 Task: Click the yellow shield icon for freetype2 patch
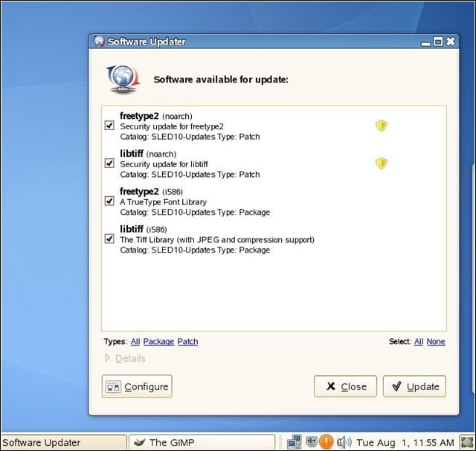click(382, 126)
